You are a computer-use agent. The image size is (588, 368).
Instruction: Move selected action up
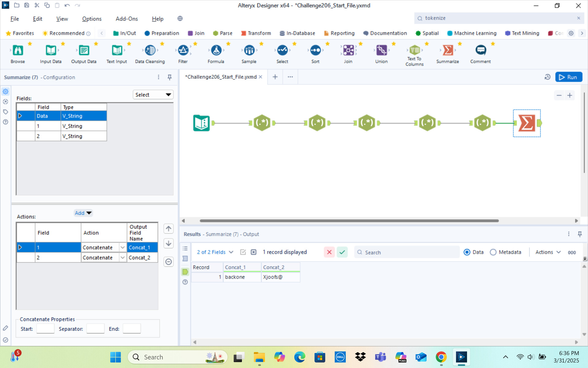168,229
